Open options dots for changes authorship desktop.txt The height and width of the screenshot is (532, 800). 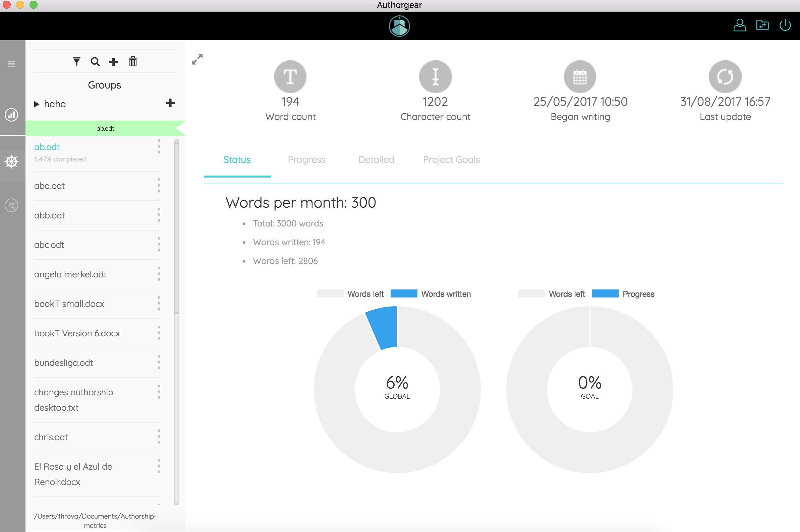point(159,392)
